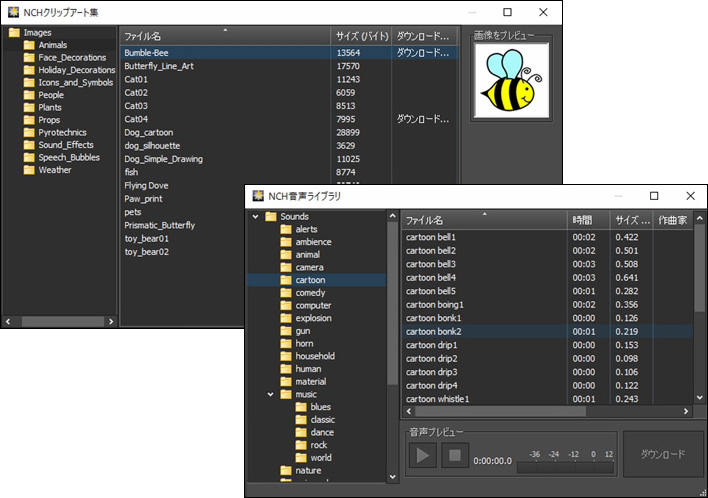The image size is (708, 498).
Task: Collapse the music folder node
Action: click(x=271, y=395)
